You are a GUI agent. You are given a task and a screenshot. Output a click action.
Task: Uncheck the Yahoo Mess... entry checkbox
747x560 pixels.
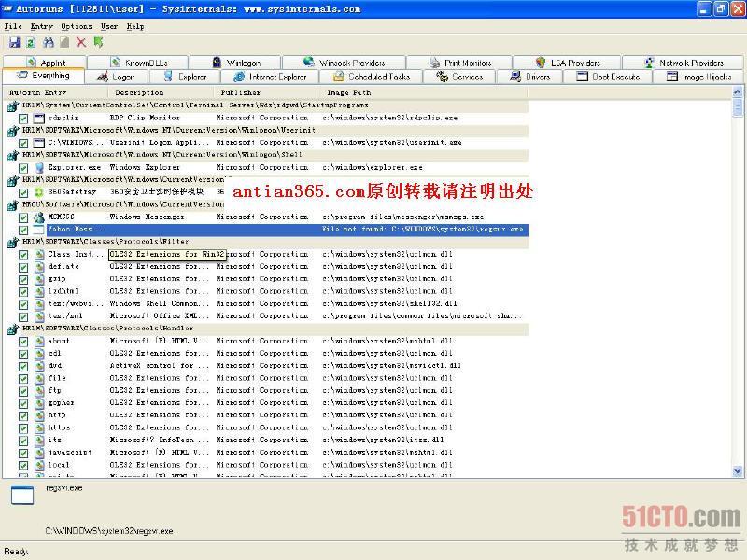22,230
